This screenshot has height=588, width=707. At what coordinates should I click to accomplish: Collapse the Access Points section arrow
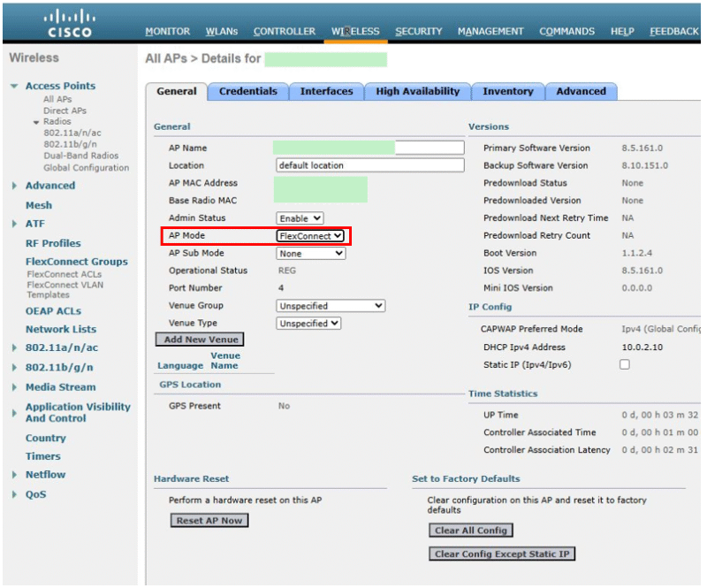pos(14,86)
